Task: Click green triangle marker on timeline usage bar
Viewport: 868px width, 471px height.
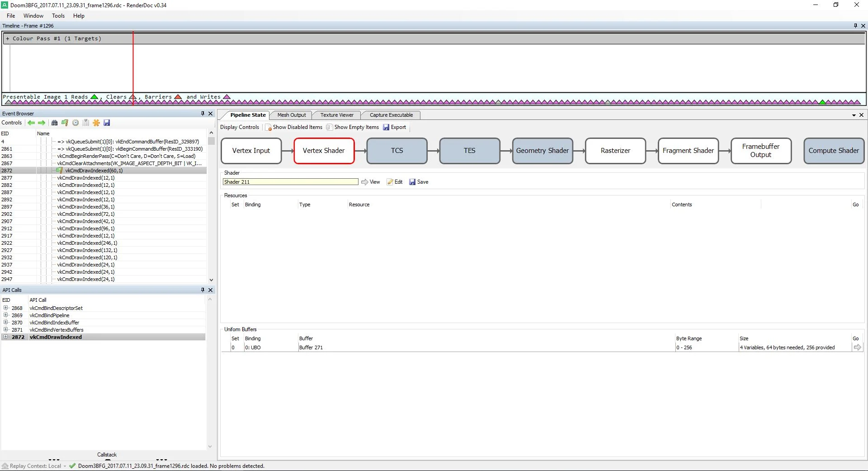Action: pos(822,102)
